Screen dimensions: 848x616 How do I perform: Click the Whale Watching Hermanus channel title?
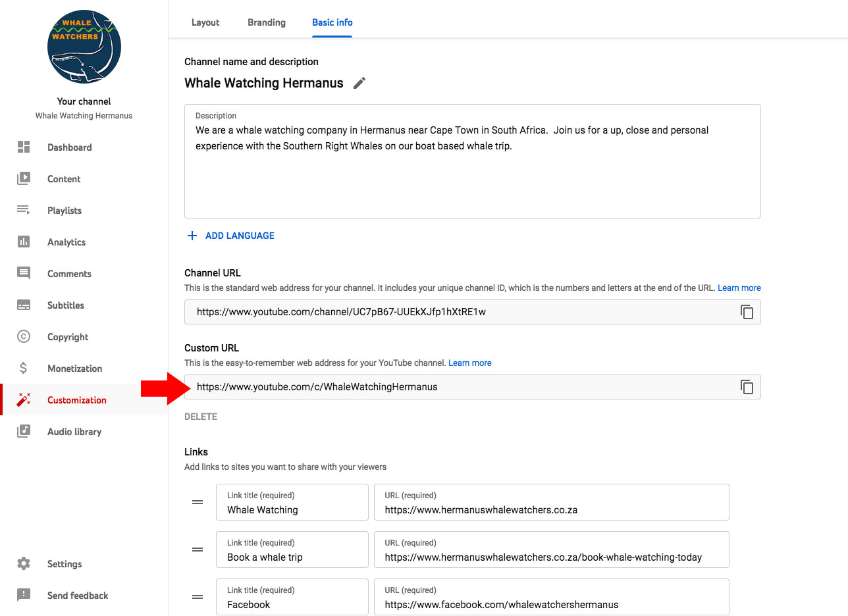(264, 83)
